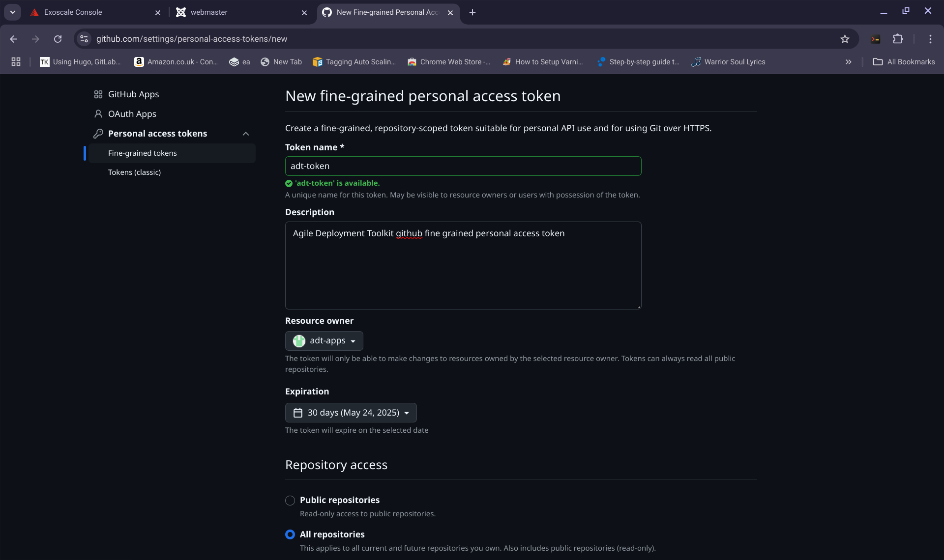Click the 'adt-token' is available message

tap(337, 183)
